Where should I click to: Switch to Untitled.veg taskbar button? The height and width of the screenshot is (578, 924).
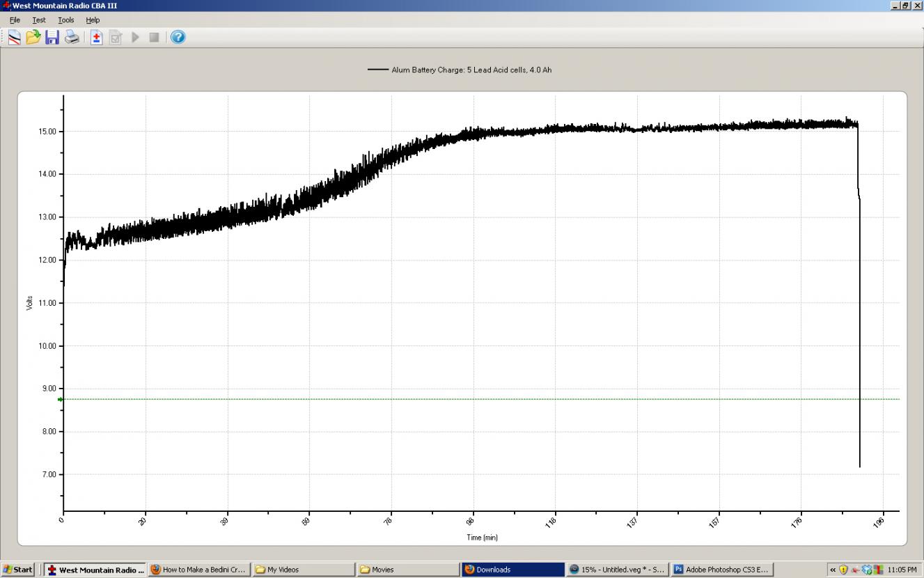coord(618,570)
